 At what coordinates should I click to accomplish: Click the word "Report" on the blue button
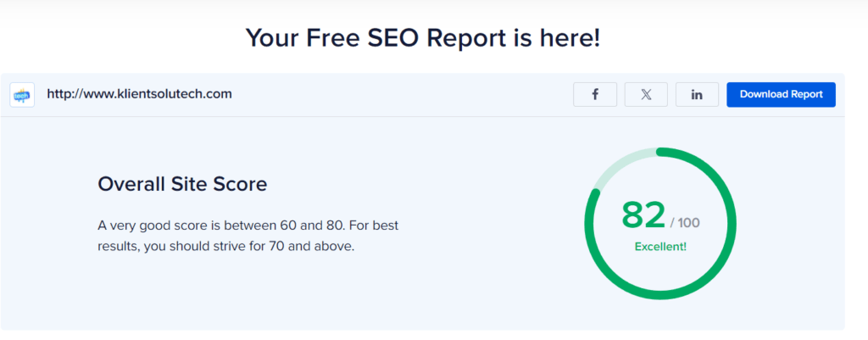[x=805, y=94]
